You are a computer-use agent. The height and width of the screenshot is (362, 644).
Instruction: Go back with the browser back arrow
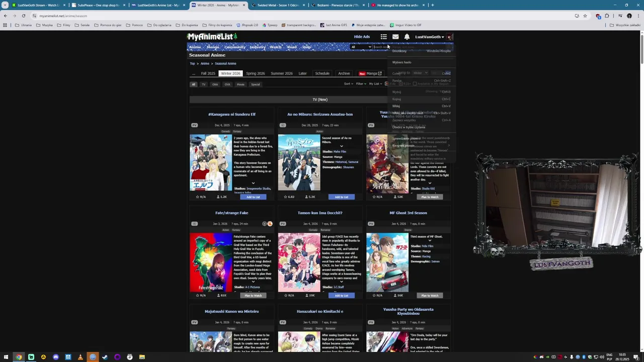tap(5, 16)
